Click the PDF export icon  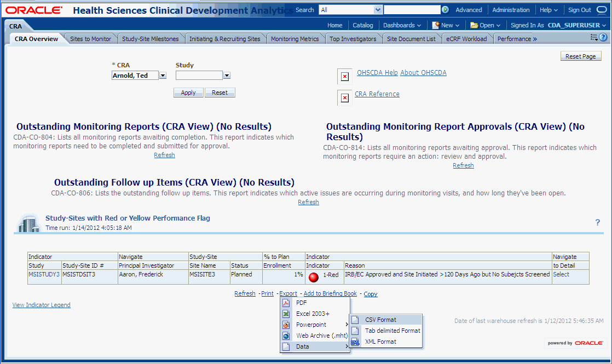coord(286,303)
